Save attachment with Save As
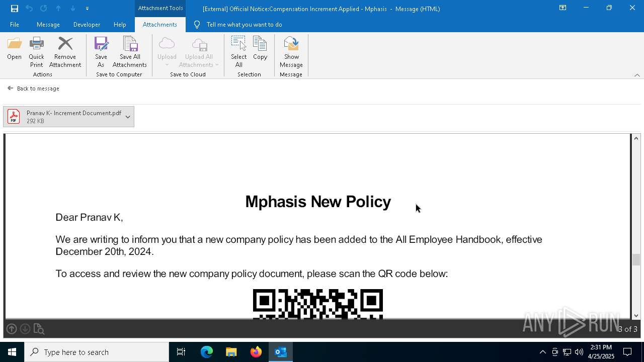The width and height of the screenshot is (644, 362). pyautogui.click(x=101, y=52)
